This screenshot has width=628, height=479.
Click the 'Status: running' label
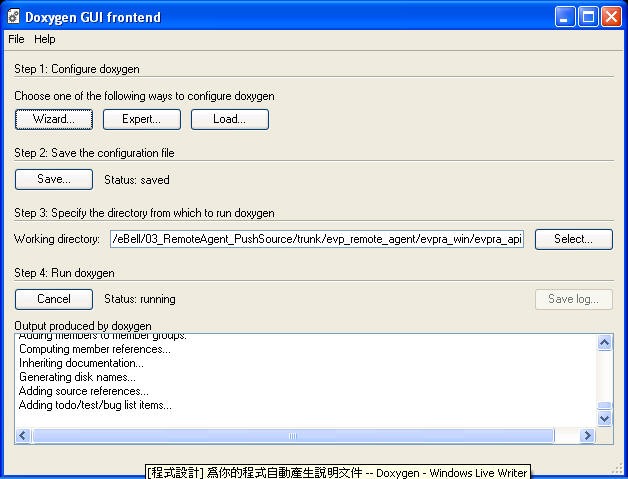point(140,299)
